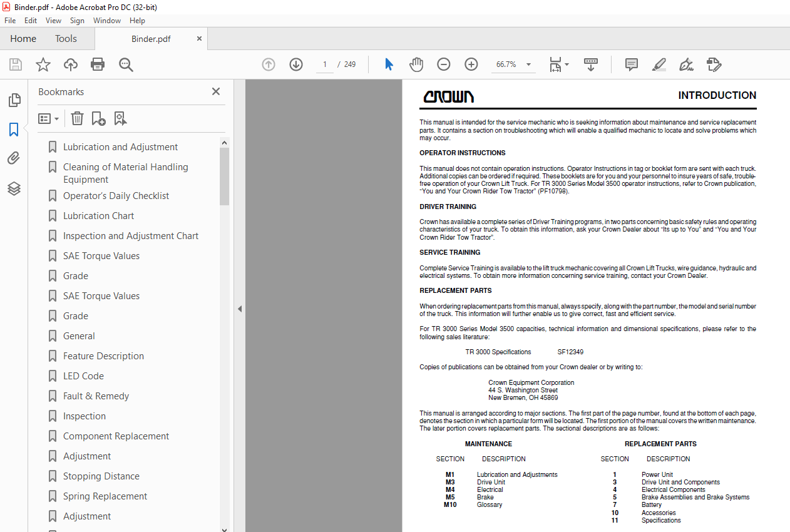Close the Binder.pdf tab

[200, 39]
